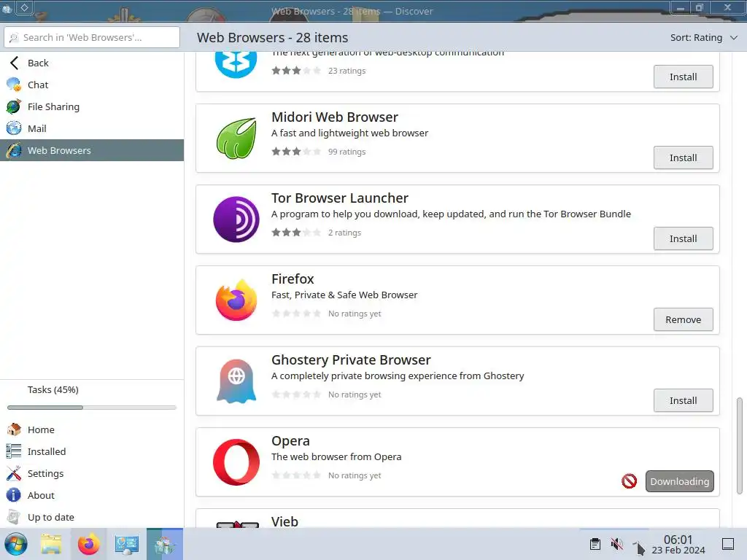Open the Chat category
This screenshot has width=747, height=560.
[92, 85]
